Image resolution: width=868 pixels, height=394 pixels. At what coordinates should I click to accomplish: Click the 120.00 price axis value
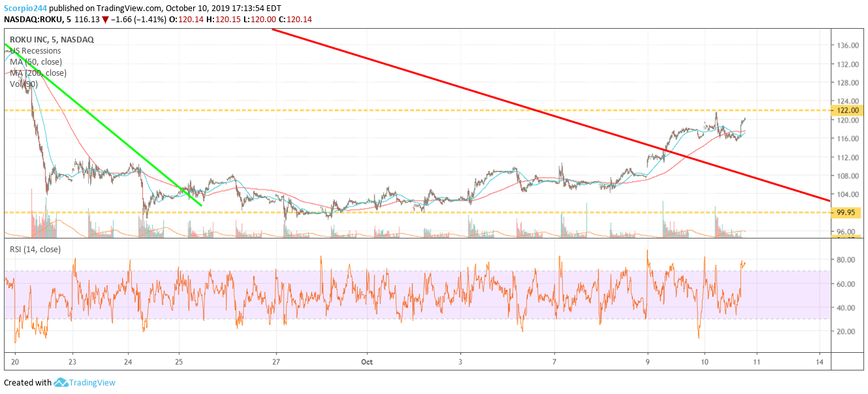[x=846, y=120]
